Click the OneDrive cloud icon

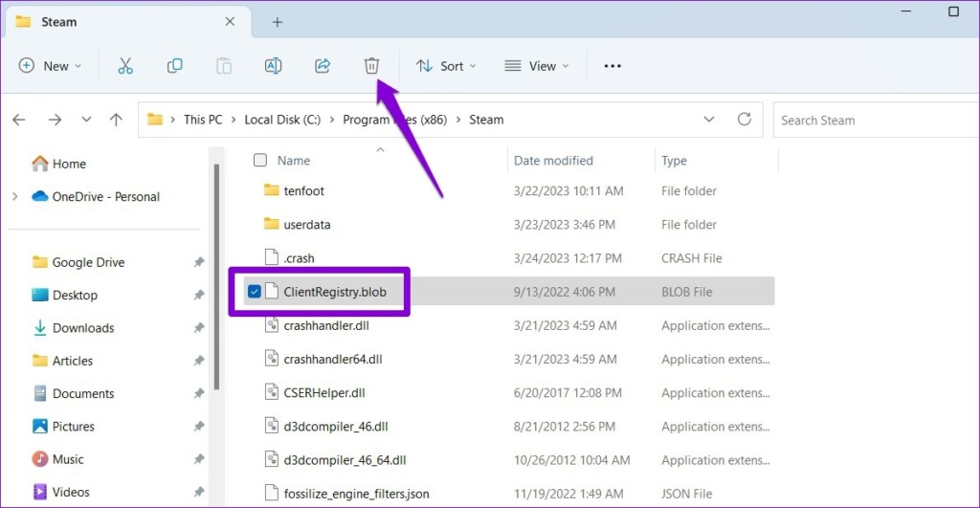pyautogui.click(x=40, y=196)
